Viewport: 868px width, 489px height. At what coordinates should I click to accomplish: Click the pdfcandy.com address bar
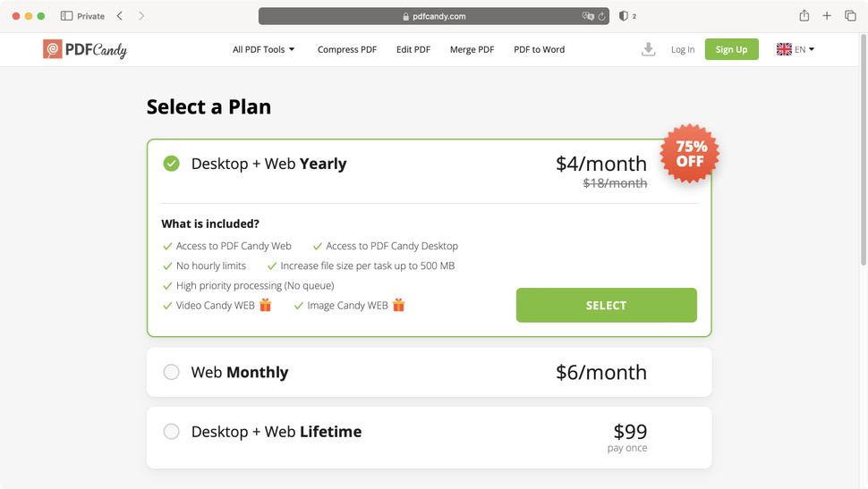pos(433,16)
